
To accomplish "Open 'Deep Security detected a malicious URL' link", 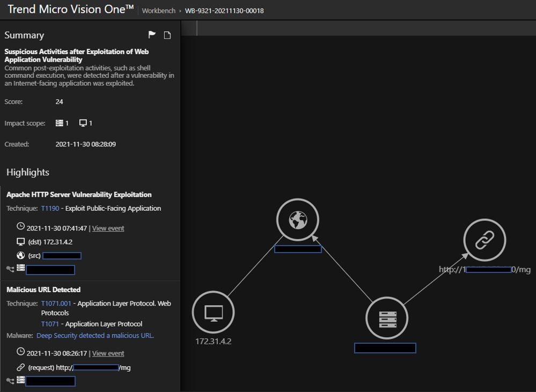I will point(95,336).
